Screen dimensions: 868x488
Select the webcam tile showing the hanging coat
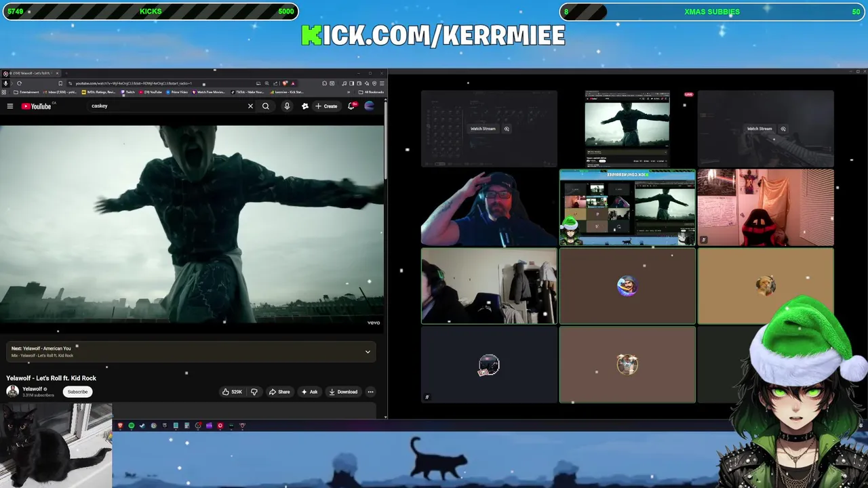point(489,286)
